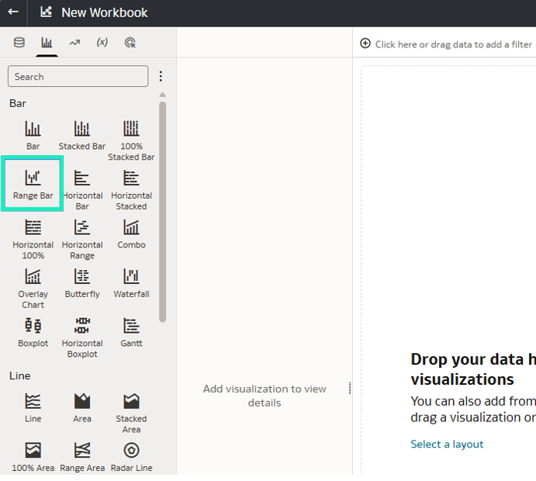Click the scroll-up arrow of visualization list

[x=163, y=94]
